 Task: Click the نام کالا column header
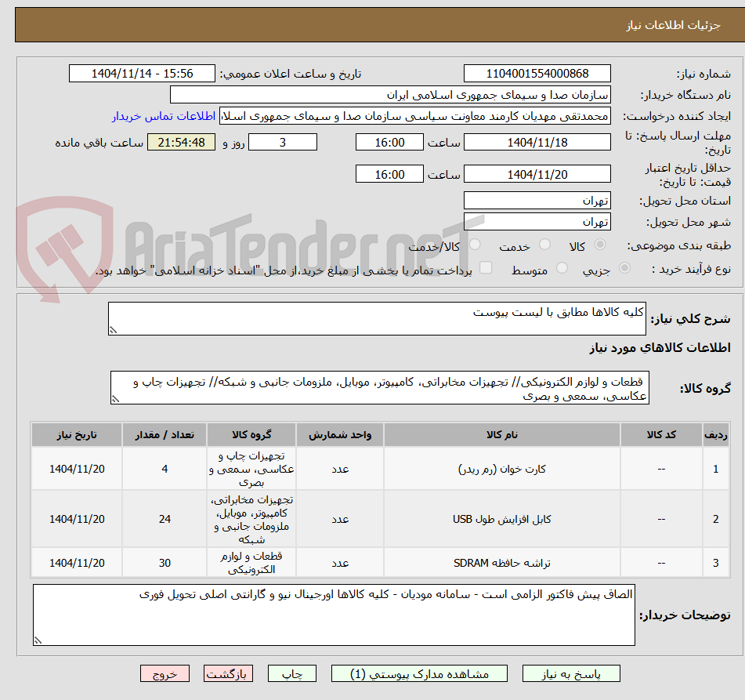point(501,434)
